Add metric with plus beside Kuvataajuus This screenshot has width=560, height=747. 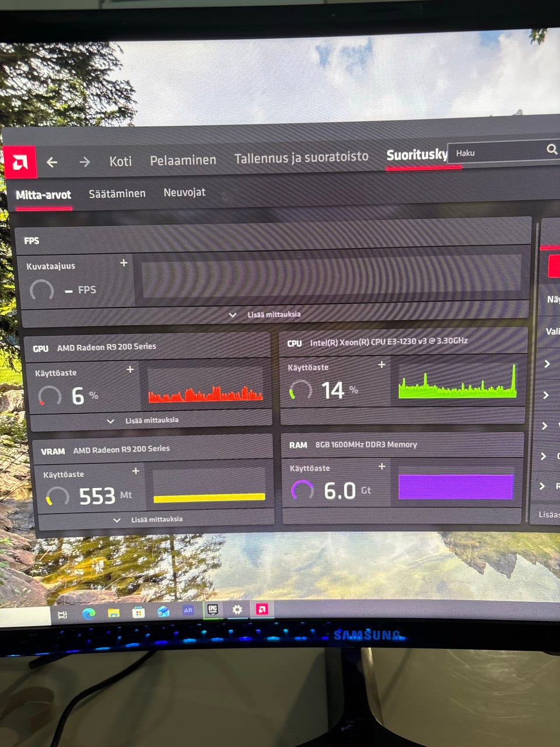[124, 263]
